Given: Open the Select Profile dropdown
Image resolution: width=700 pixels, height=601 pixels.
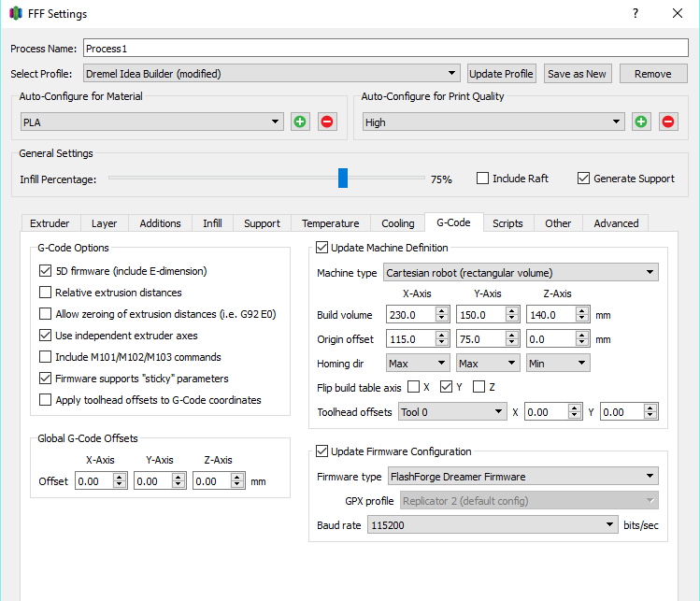Looking at the screenshot, I should tap(271, 73).
